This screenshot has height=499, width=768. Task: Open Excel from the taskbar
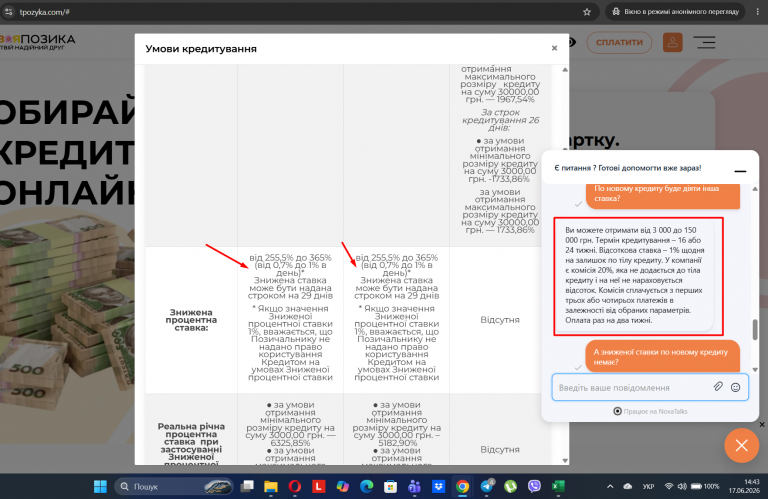(558, 486)
